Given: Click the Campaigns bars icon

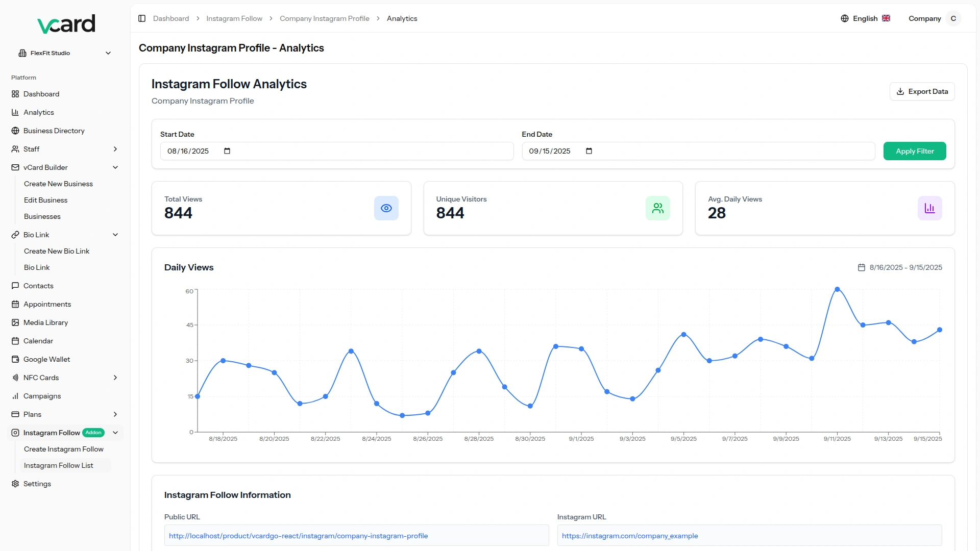Looking at the screenshot, I should click(15, 396).
